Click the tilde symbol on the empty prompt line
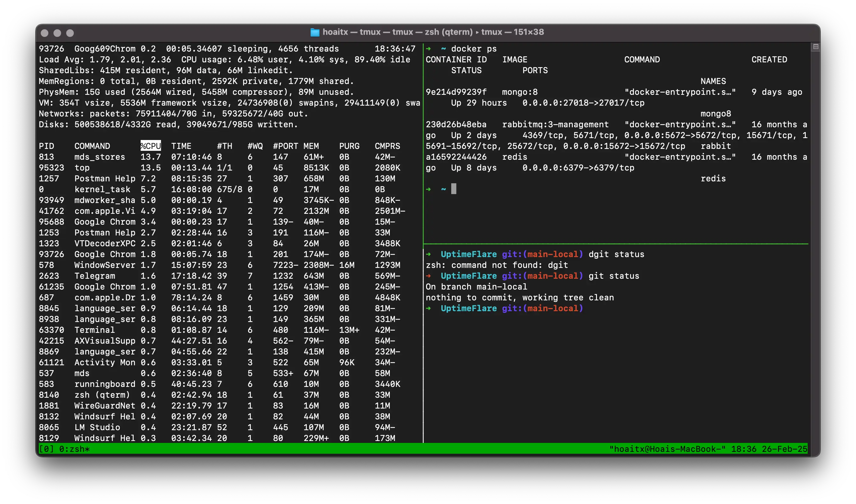Image resolution: width=856 pixels, height=504 pixels. coord(443,189)
